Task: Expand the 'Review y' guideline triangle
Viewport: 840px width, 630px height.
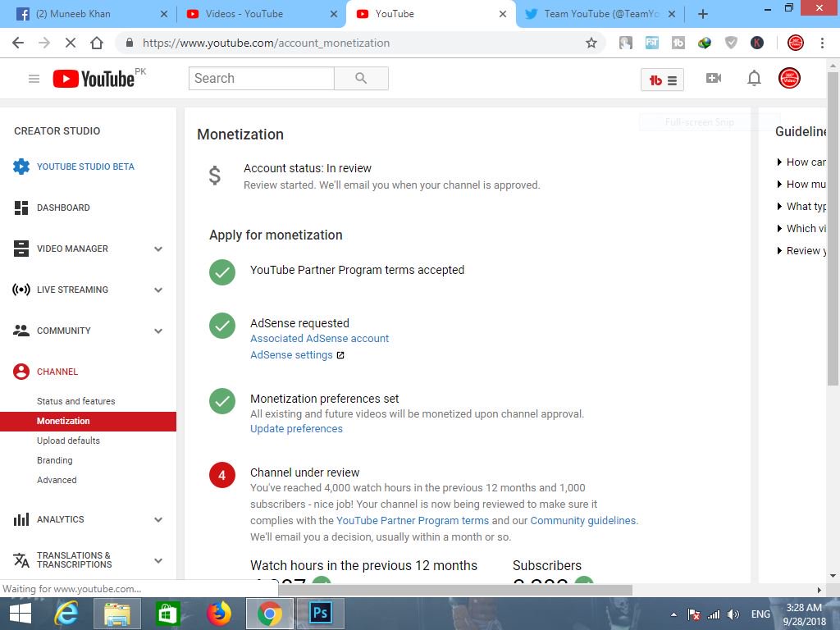Action: pyautogui.click(x=779, y=251)
